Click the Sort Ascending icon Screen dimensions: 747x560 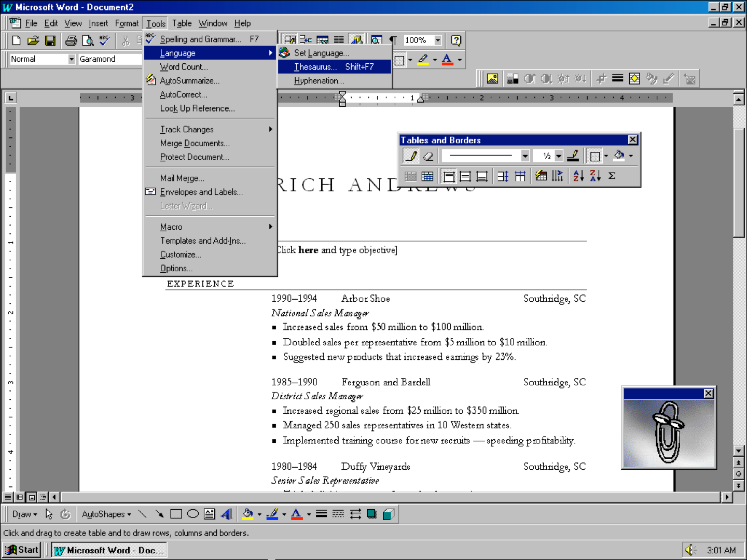click(x=578, y=176)
